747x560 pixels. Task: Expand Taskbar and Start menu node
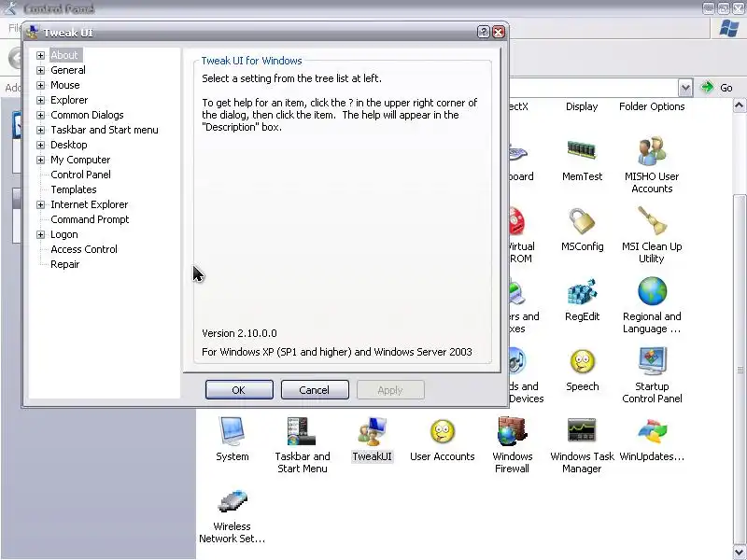[x=40, y=130]
